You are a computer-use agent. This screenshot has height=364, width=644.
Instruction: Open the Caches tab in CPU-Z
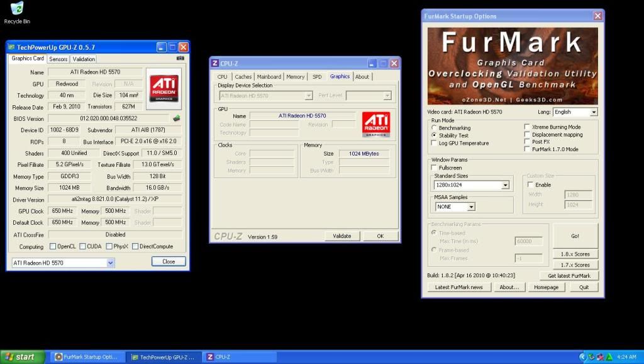point(243,76)
